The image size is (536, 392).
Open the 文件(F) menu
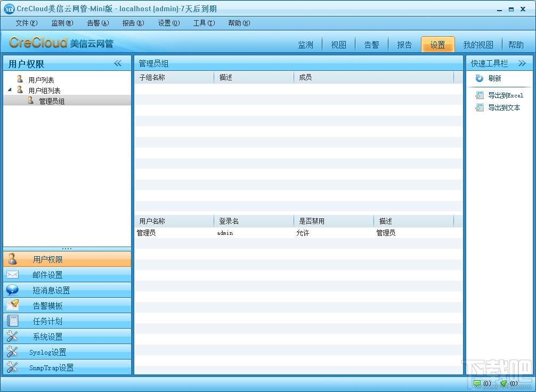click(27, 23)
